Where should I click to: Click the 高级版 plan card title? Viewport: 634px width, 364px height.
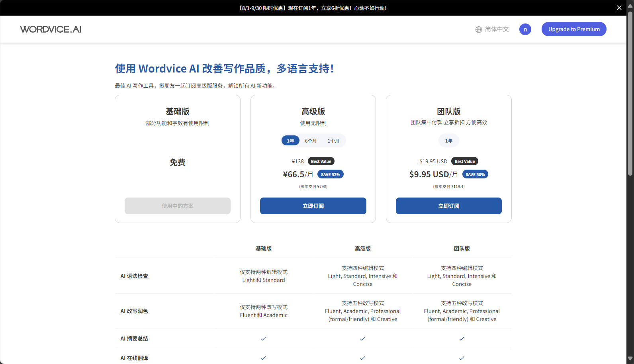coord(313,111)
